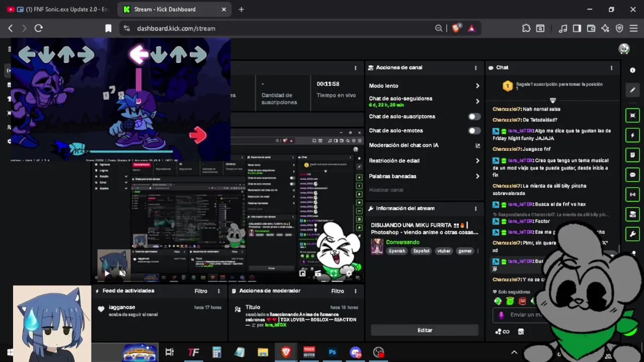
Task: Open the dashboard hamburger menu at top left
Action: [x=10, y=49]
